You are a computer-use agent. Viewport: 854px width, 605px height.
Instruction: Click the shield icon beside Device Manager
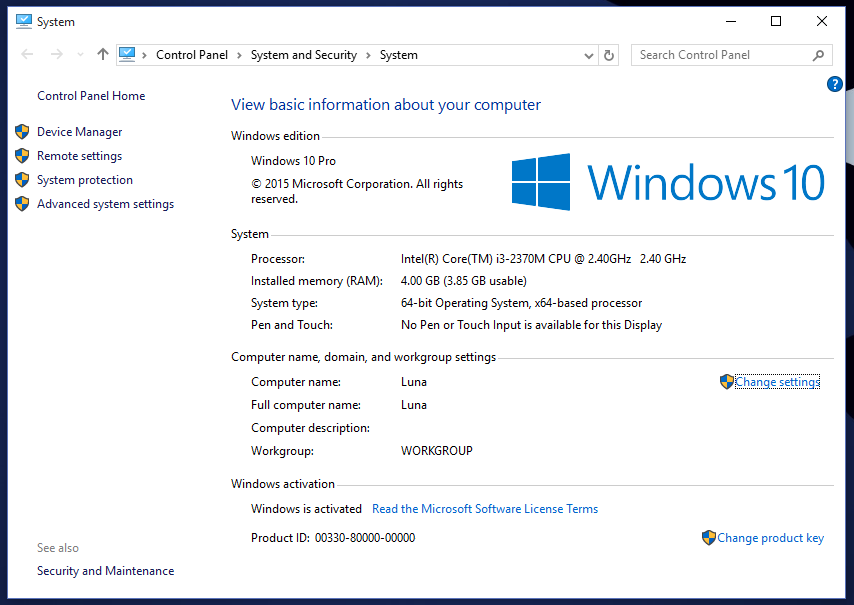22,132
